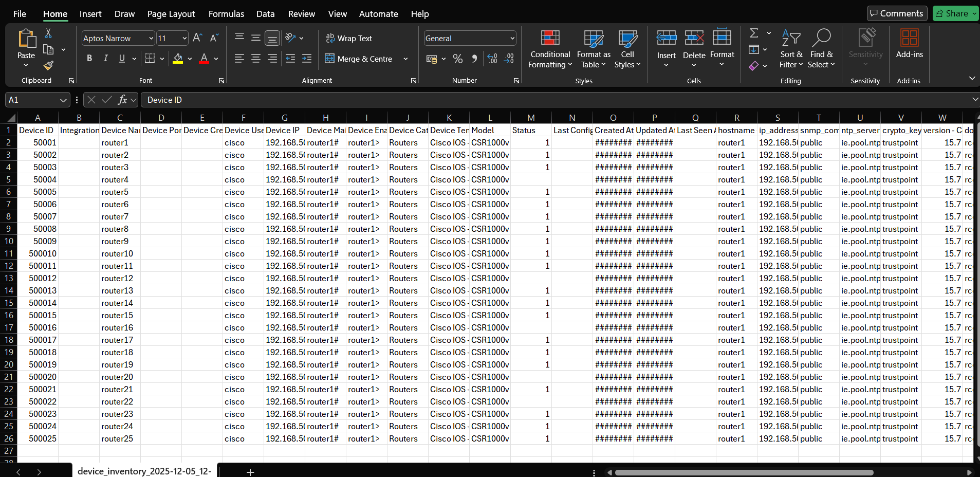Switch to the Insert tab
The height and width of the screenshot is (477, 980).
[x=90, y=14]
